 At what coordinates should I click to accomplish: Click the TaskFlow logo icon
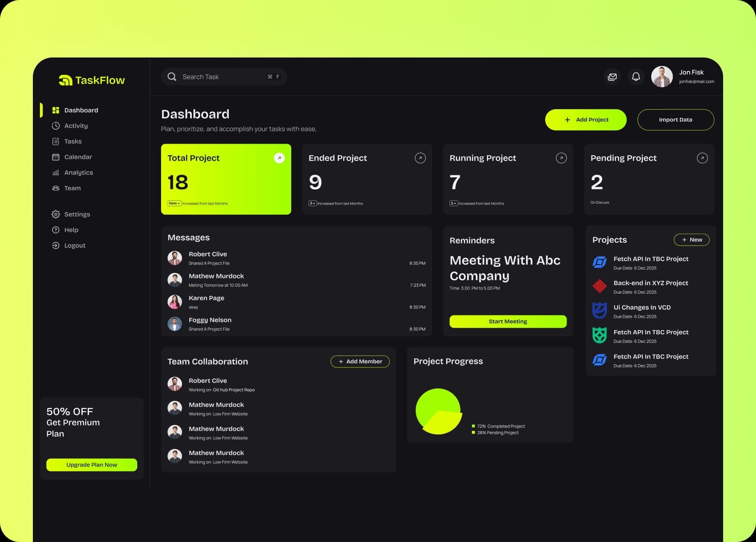[65, 80]
